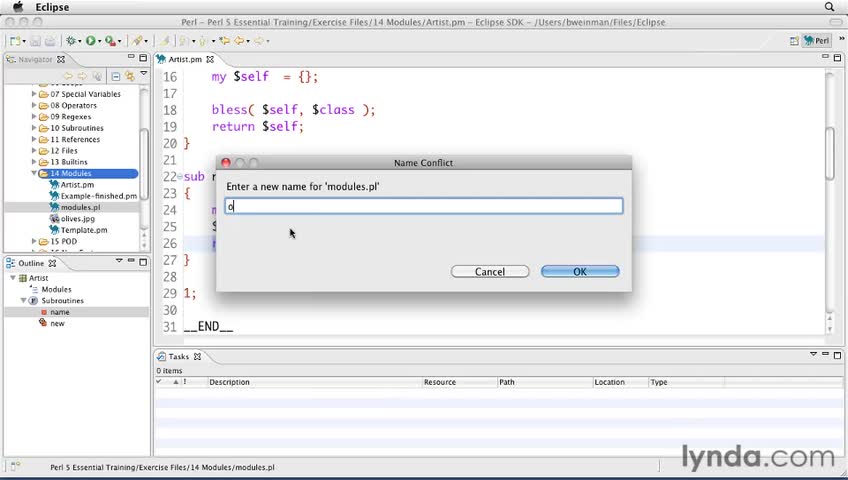Expand the 13 Builtins folder
Image resolution: width=848 pixels, height=480 pixels.
34,162
